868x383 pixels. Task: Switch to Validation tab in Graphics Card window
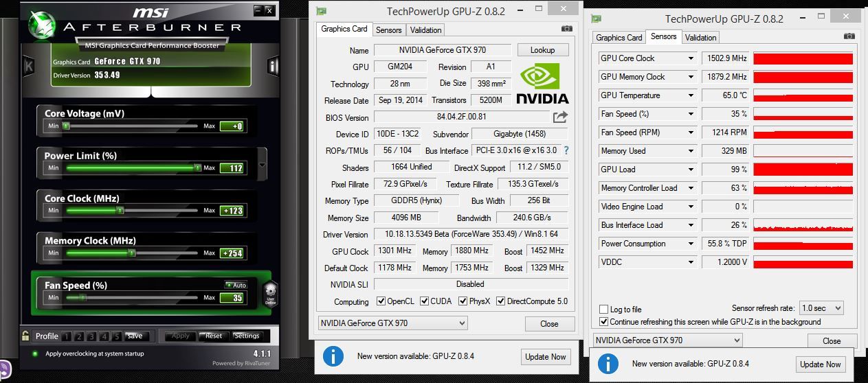tap(425, 30)
